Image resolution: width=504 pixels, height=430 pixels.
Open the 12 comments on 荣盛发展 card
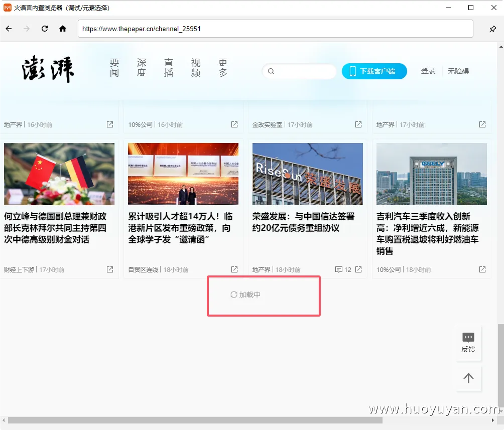coord(343,269)
